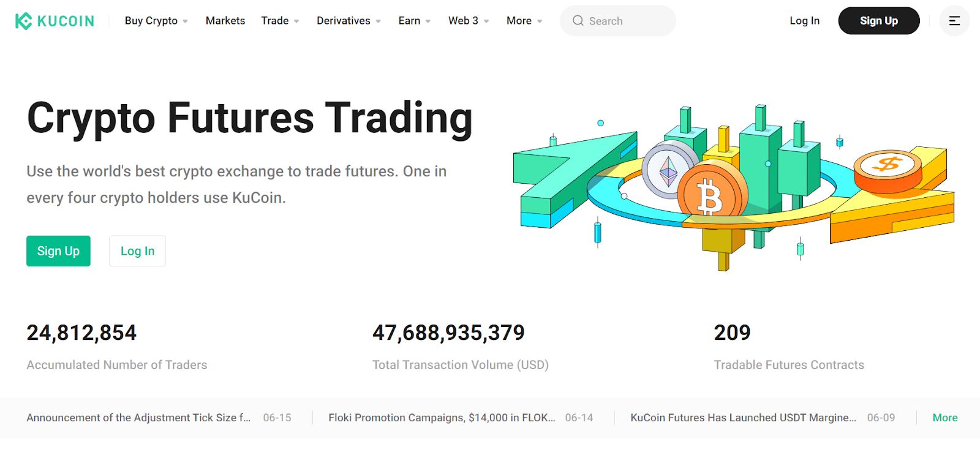Image resolution: width=980 pixels, height=455 pixels.
Task: Click the 06-15 announcement date
Action: pyautogui.click(x=277, y=418)
